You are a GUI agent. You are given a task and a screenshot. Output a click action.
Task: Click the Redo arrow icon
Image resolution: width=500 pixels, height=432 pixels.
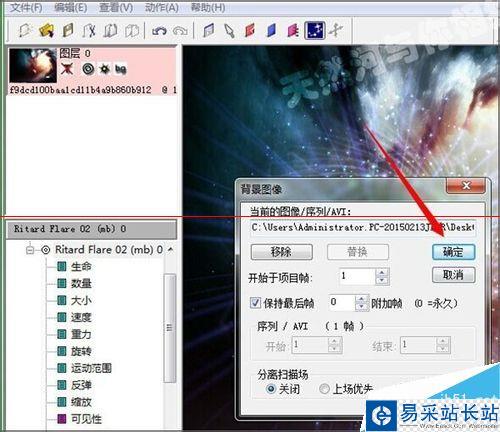180,31
